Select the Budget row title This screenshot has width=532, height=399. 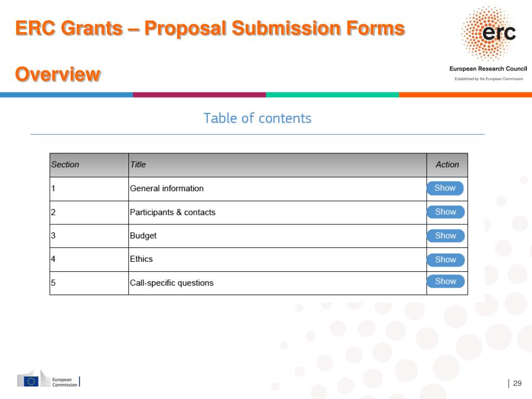pyautogui.click(x=143, y=236)
